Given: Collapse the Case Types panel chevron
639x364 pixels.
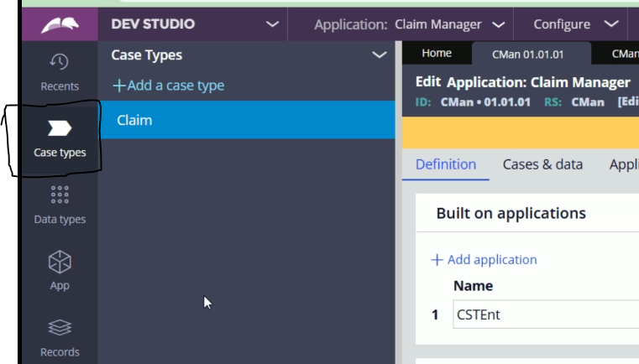Looking at the screenshot, I should click(379, 55).
